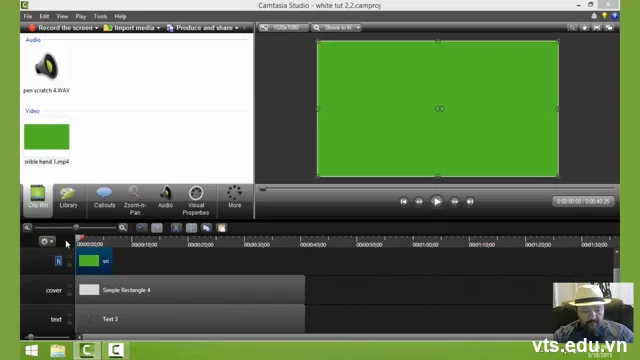Open the timeline gear settings dropdown
This screenshot has height=360, width=640.
(47, 241)
